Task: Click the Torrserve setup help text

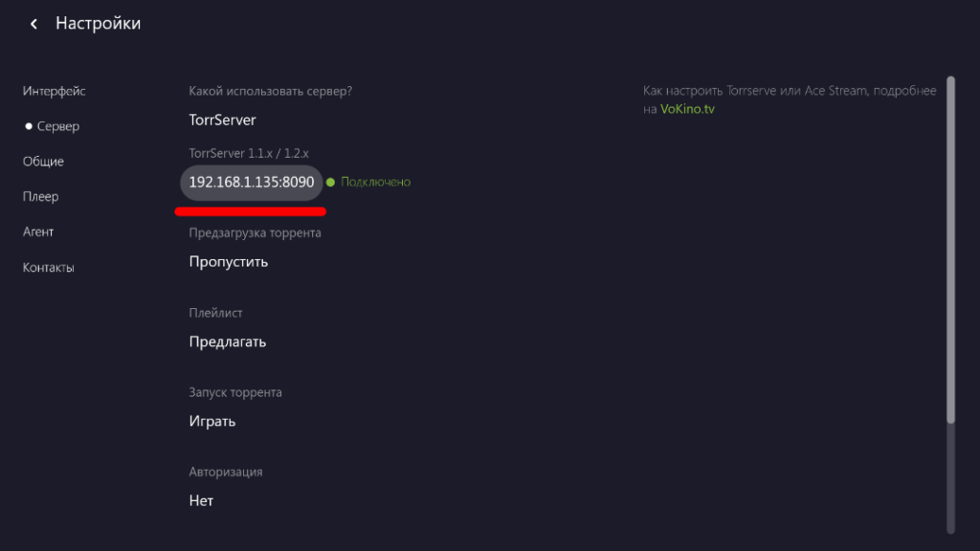Action: coord(789,91)
